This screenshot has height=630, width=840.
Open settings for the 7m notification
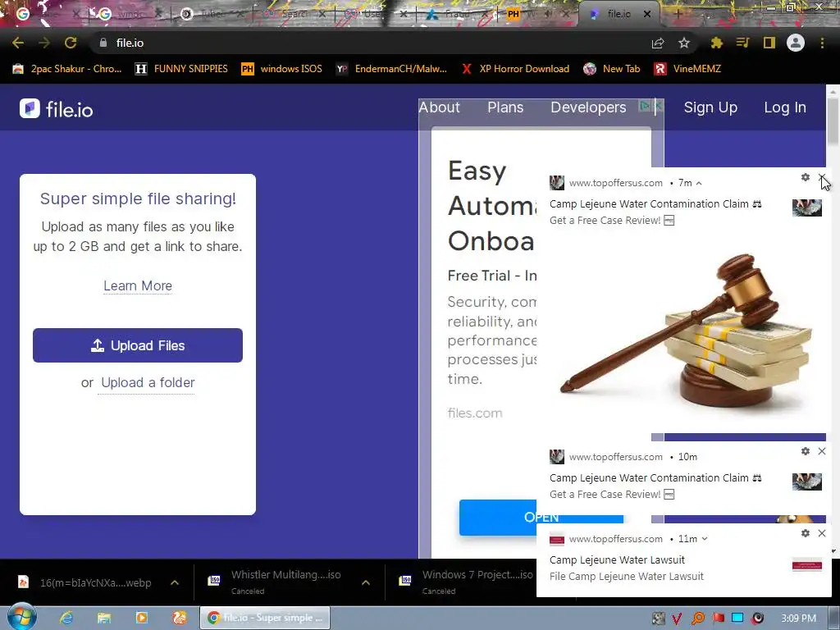tap(806, 177)
